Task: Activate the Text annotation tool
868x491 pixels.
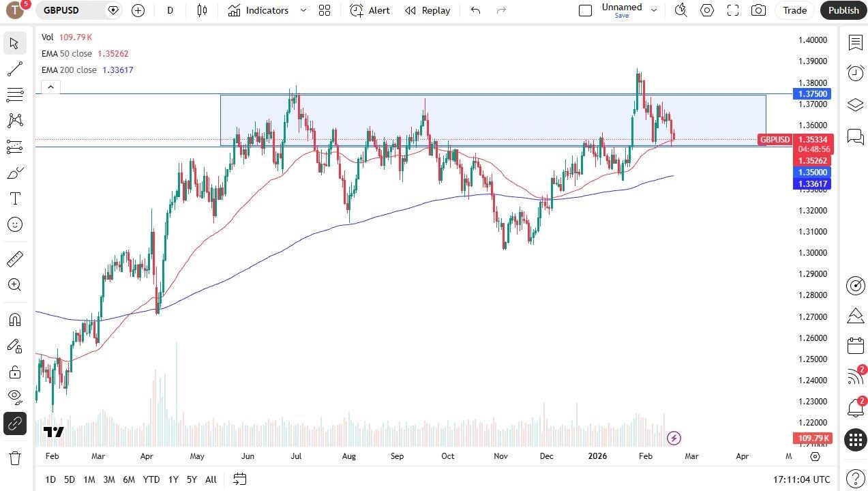Action: click(15, 198)
